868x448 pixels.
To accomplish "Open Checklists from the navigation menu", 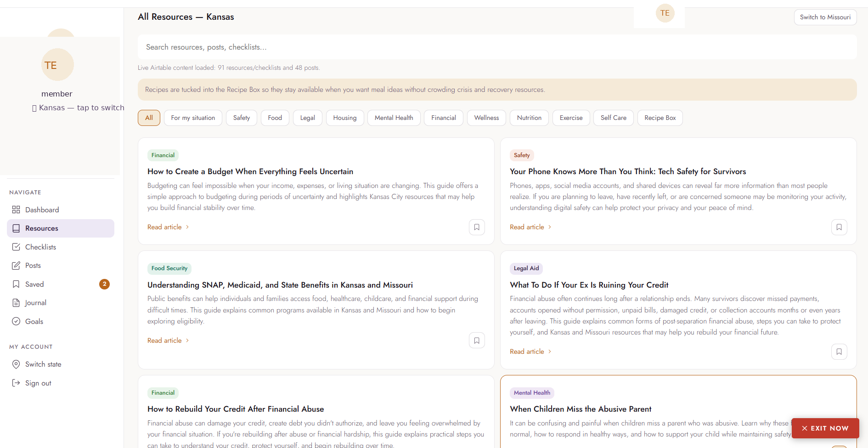I will [x=61, y=247].
